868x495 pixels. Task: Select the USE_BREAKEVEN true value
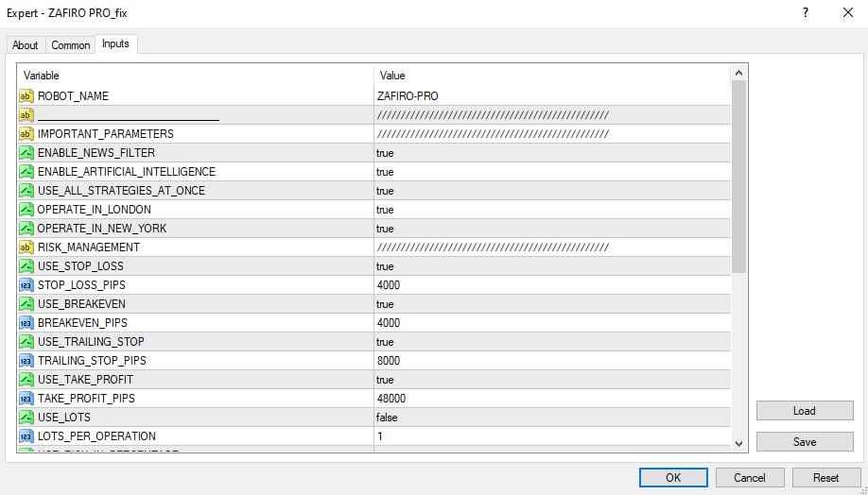(552, 303)
